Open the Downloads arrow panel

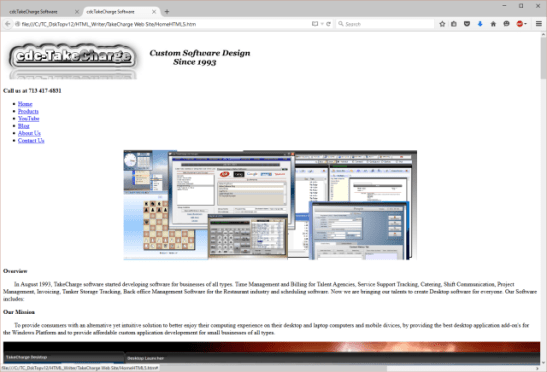tap(480, 24)
